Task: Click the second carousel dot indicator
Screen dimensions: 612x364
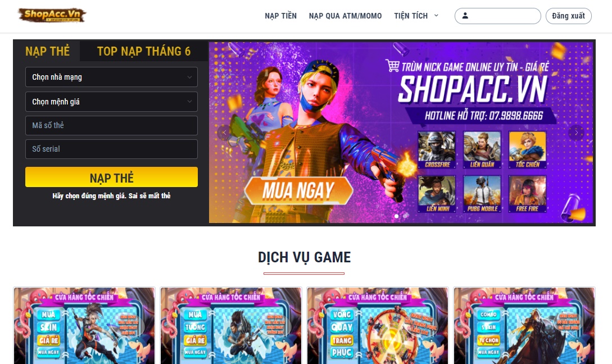Action: click(x=406, y=216)
